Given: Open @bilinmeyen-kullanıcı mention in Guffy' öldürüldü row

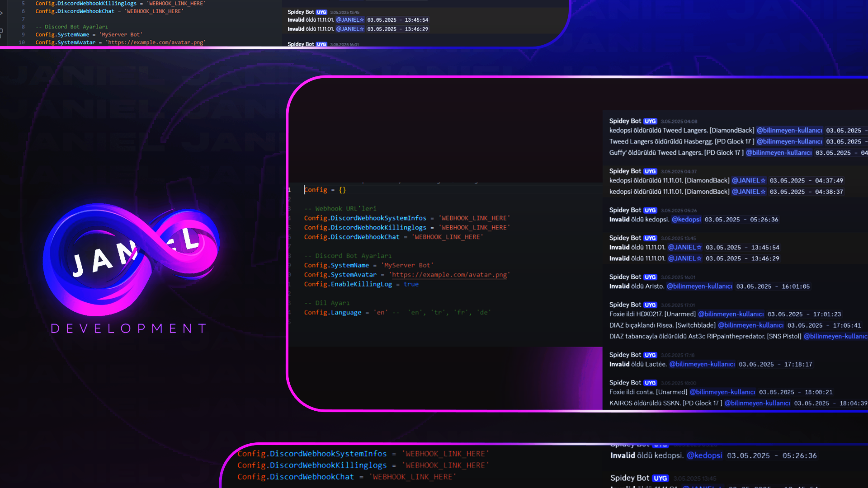Looking at the screenshot, I should 779,153.
